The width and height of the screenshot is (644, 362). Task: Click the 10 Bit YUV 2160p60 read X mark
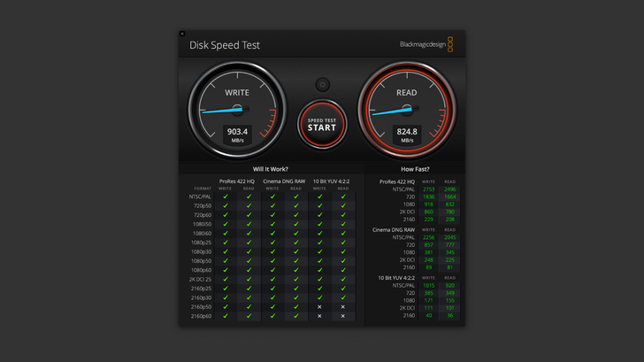pyautogui.click(x=343, y=316)
